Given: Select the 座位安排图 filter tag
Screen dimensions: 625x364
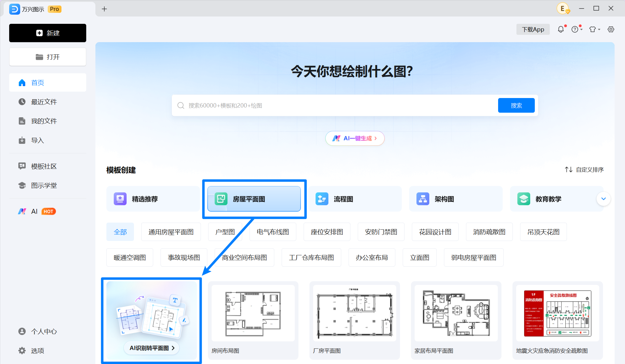Looking at the screenshot, I should coord(327,232).
